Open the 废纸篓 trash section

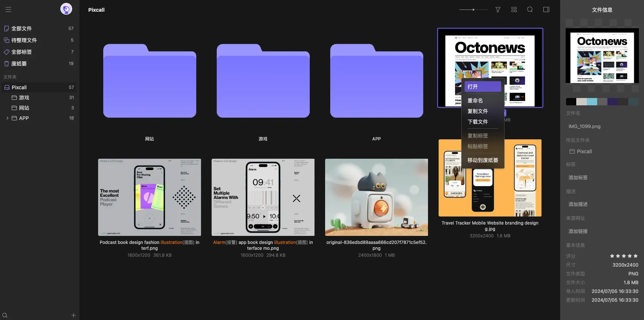(19, 64)
